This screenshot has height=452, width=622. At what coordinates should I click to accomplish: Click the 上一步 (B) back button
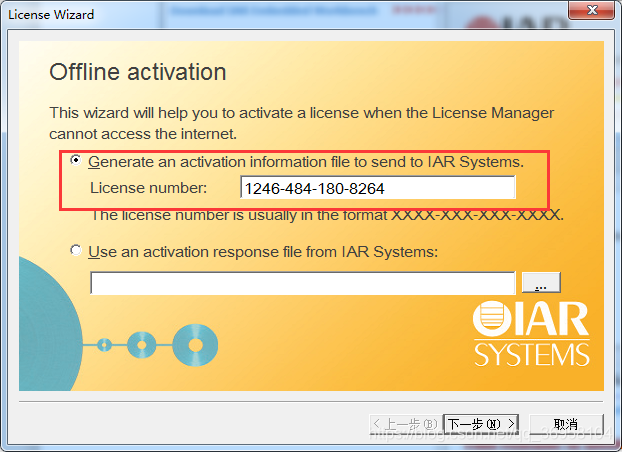click(x=405, y=424)
